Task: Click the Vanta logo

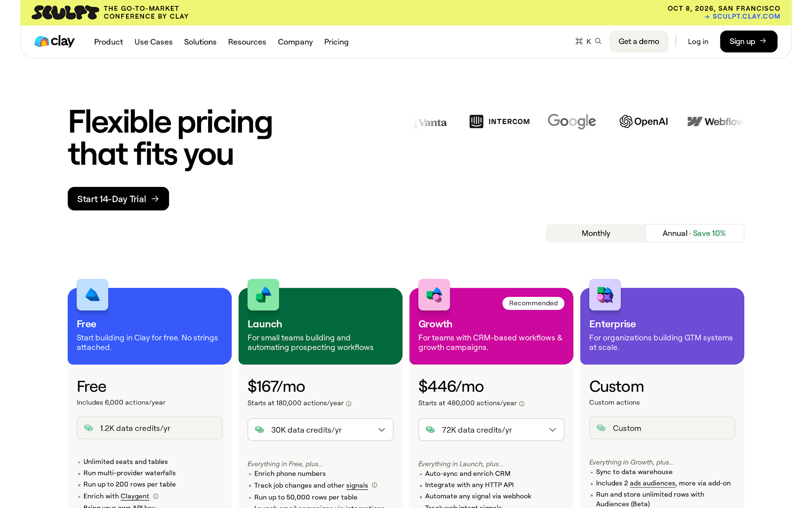Action: pos(430,122)
